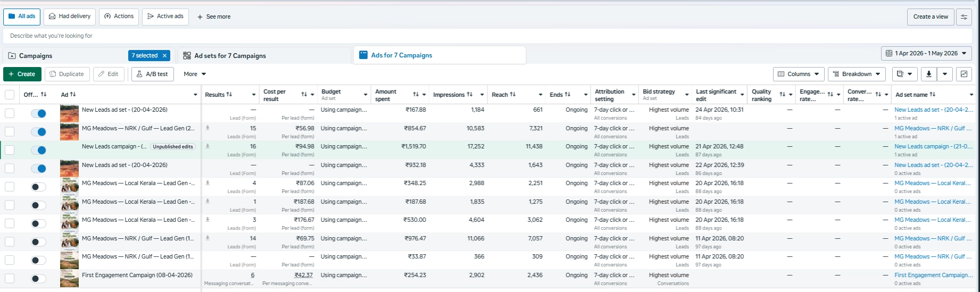The image size is (980, 292).
Task: Open the More dropdown menu
Action: tap(195, 74)
